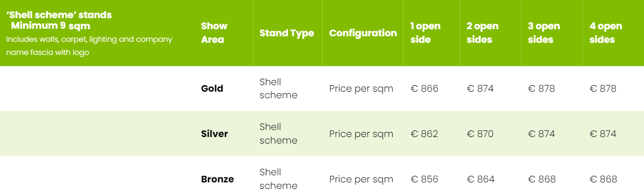This screenshot has width=644, height=196.
Task: Click the Silver 2 open sides price € 870
Action: tap(480, 134)
